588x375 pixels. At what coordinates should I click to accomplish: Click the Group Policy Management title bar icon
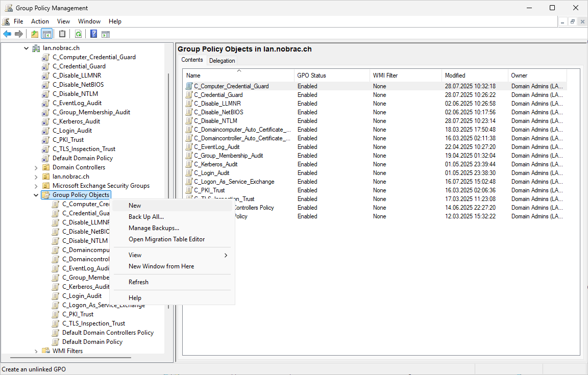tap(8, 8)
